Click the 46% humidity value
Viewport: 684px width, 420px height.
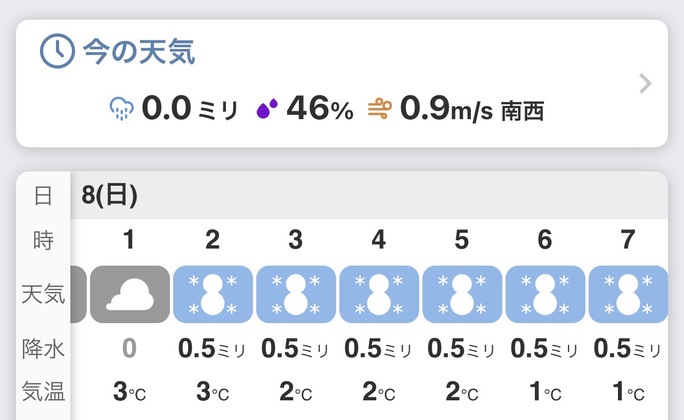coord(320,109)
